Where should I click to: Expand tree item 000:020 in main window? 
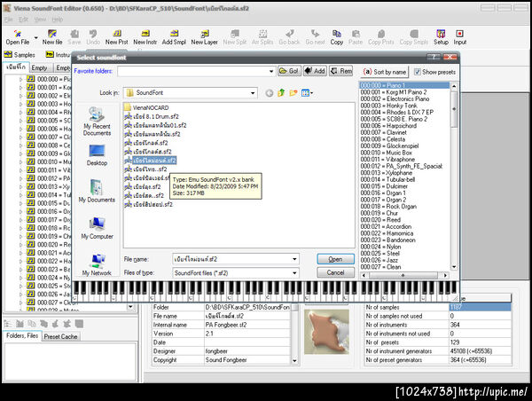[x=20, y=245]
